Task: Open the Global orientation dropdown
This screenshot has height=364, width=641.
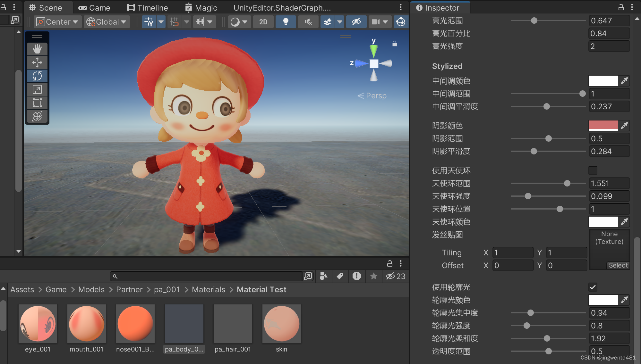Action: (107, 22)
